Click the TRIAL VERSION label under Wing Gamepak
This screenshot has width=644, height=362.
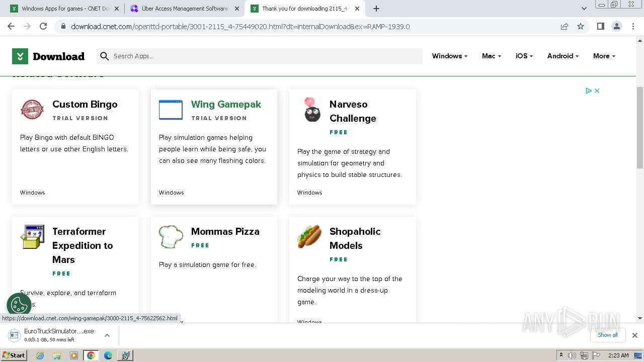(x=219, y=118)
